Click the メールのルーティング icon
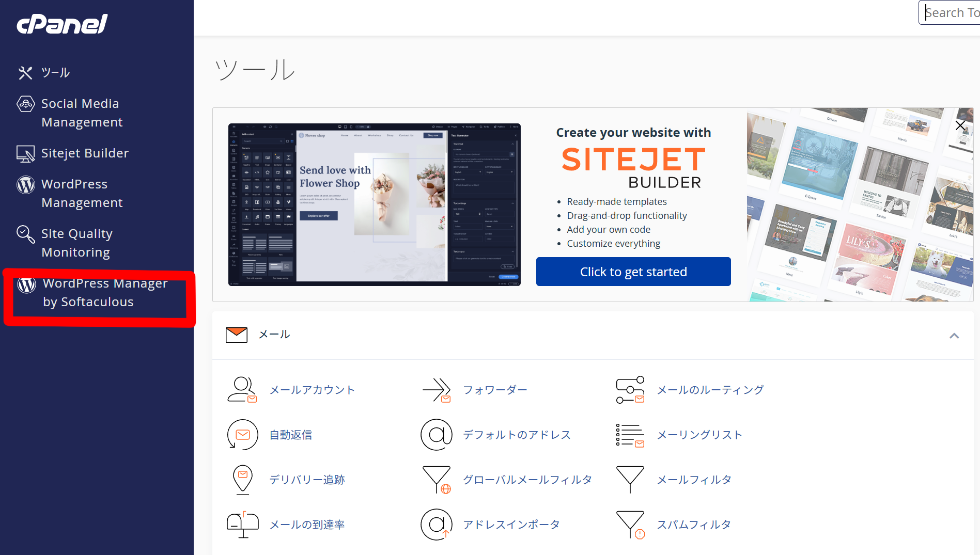Viewport: 980px width, 555px height. coord(630,390)
